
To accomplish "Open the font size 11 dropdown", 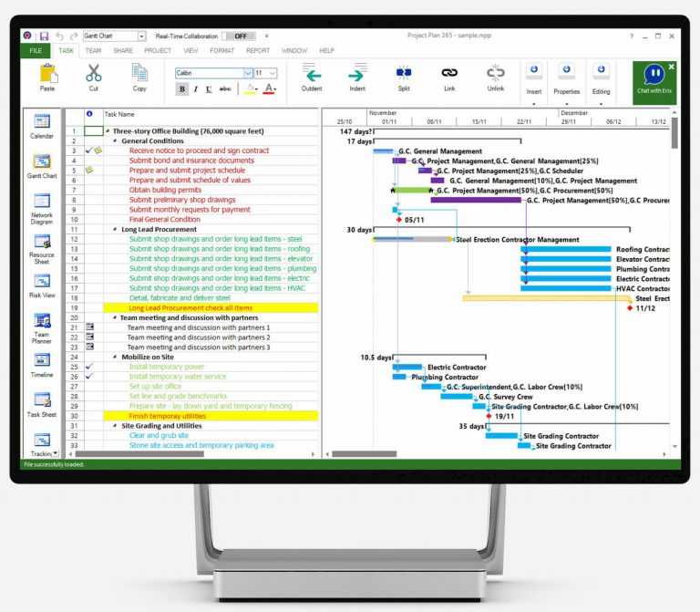I will [273, 73].
